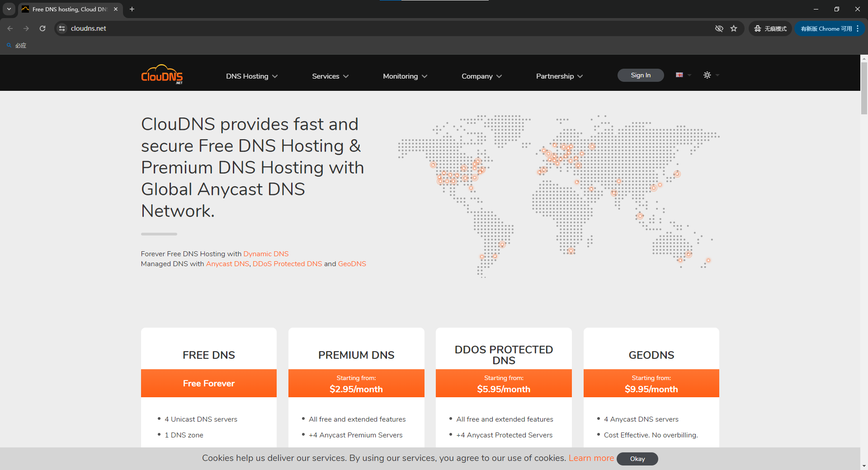
Task: Click the browser forward arrow
Action: [26, 28]
